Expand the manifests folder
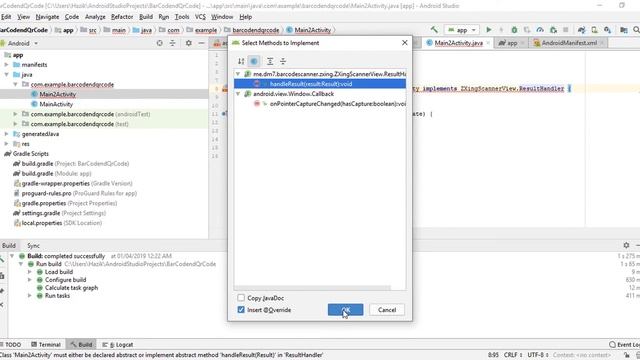 pyautogui.click(x=7, y=64)
